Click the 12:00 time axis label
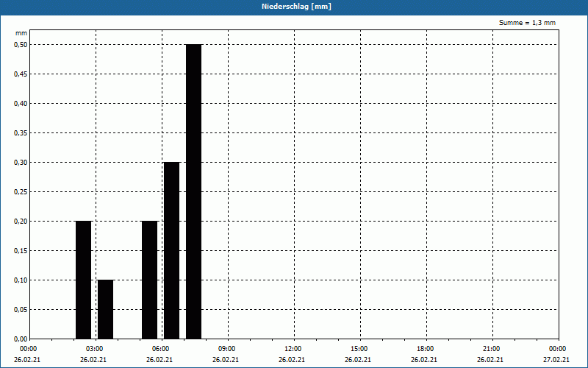The height and width of the screenshot is (368, 588). point(293,349)
